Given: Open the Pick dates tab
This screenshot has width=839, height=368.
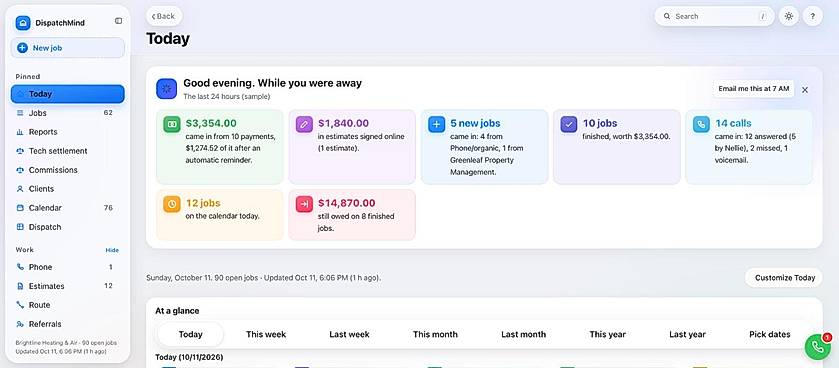Looking at the screenshot, I should click(769, 334).
